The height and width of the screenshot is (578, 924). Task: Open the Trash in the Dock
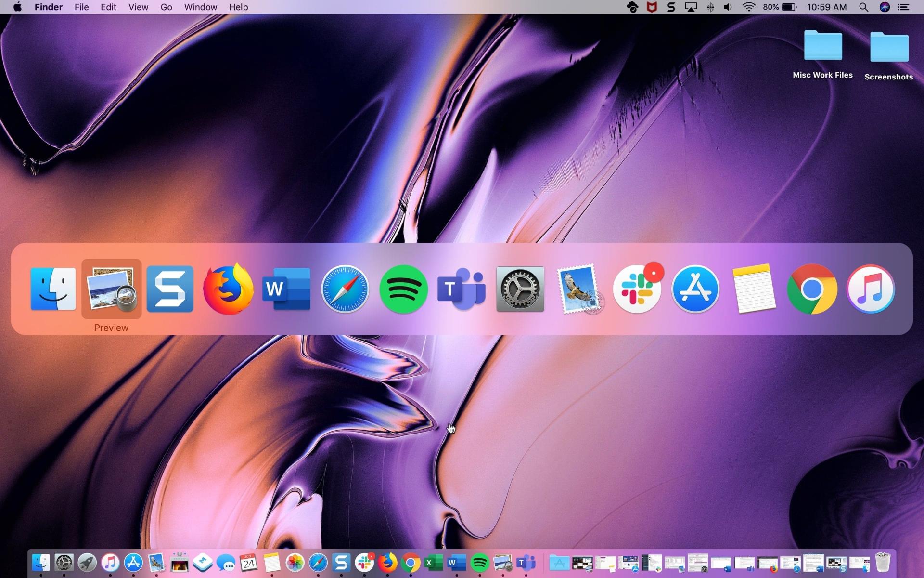pos(883,563)
